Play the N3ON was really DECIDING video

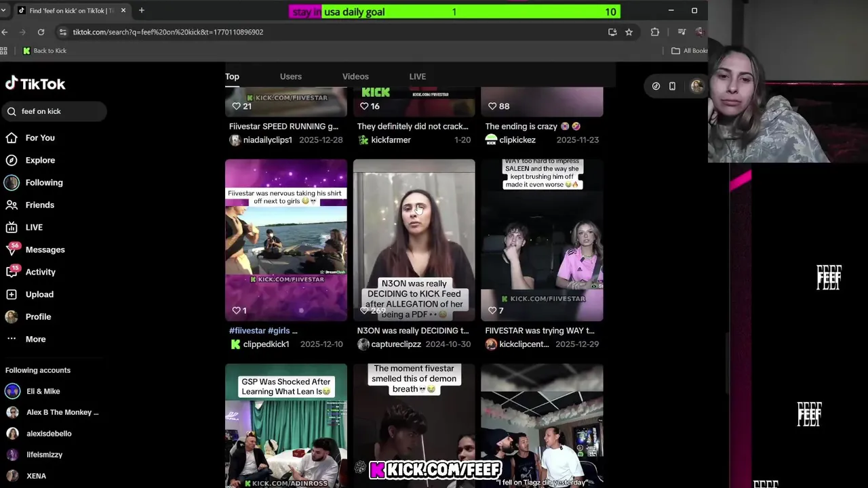pyautogui.click(x=414, y=240)
